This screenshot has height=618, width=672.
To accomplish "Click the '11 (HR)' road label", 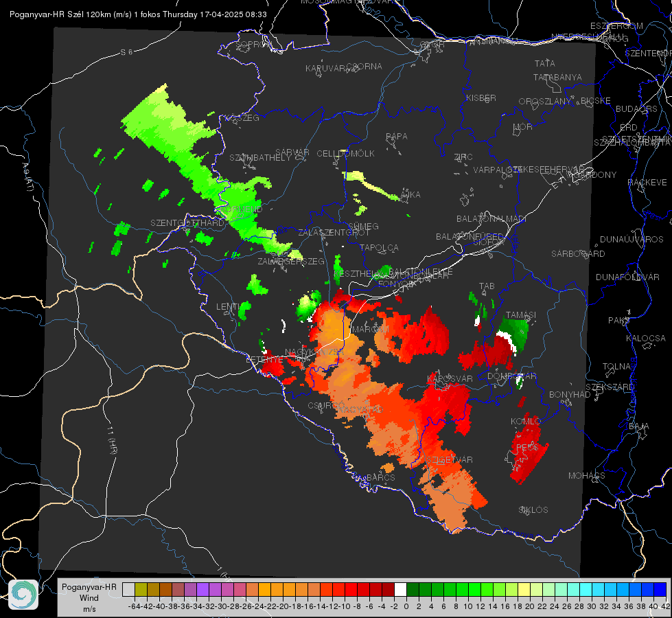I will click(x=112, y=440).
